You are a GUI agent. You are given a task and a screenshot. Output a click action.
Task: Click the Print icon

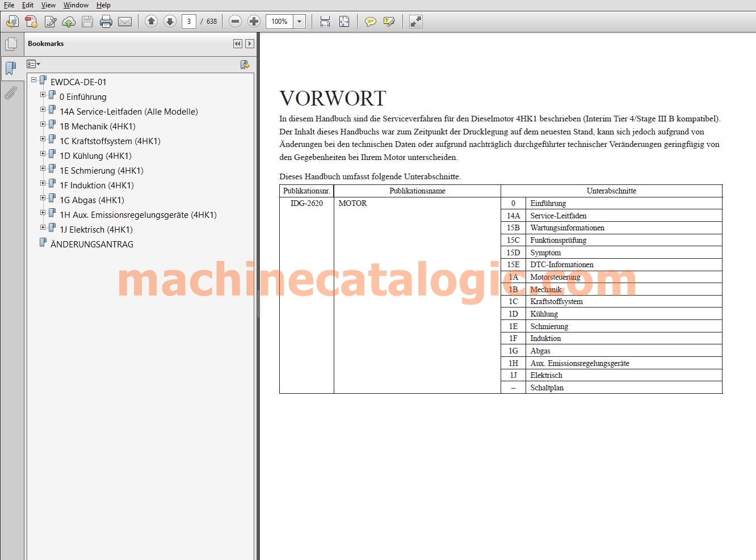coord(106,22)
